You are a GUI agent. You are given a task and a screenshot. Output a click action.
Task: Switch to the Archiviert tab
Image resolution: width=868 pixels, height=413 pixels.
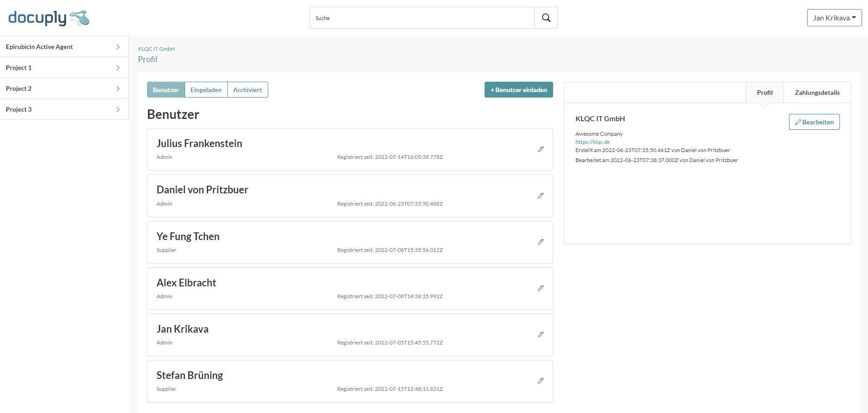247,90
